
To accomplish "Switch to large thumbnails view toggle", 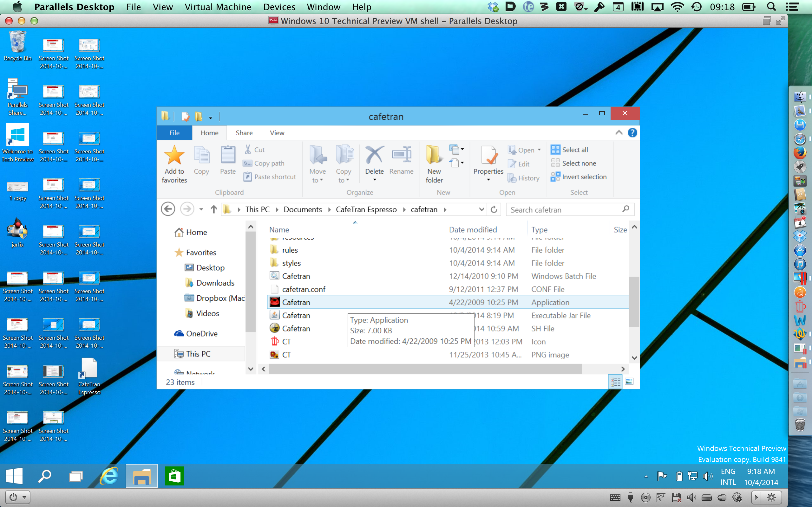I will point(629,382).
